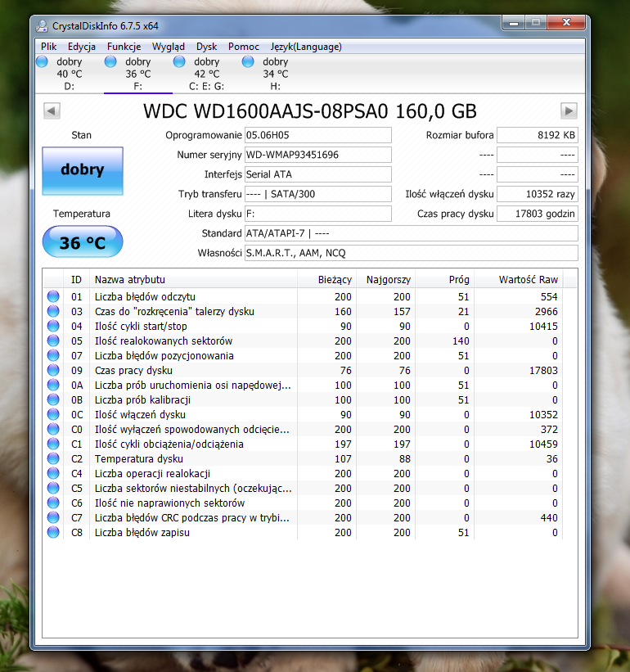Select row 'Ilość realokowanych sektorów'
Image resolution: width=630 pixels, height=672 pixels.
(303, 341)
